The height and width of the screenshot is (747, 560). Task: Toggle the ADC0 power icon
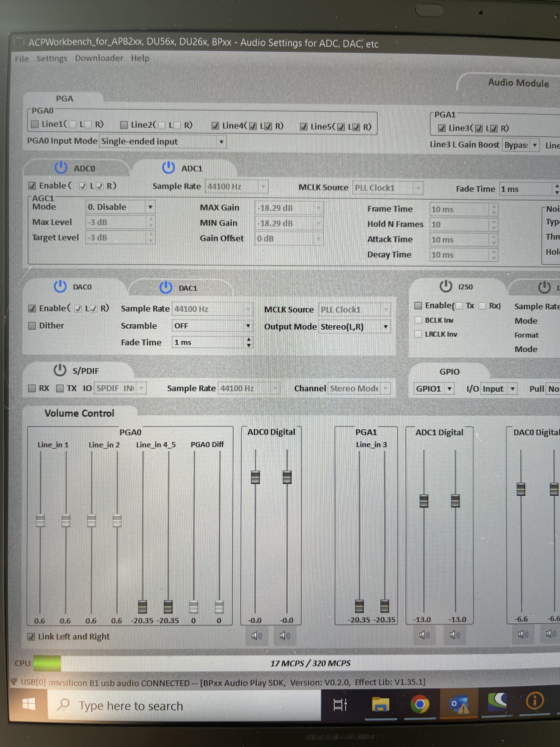click(61, 167)
